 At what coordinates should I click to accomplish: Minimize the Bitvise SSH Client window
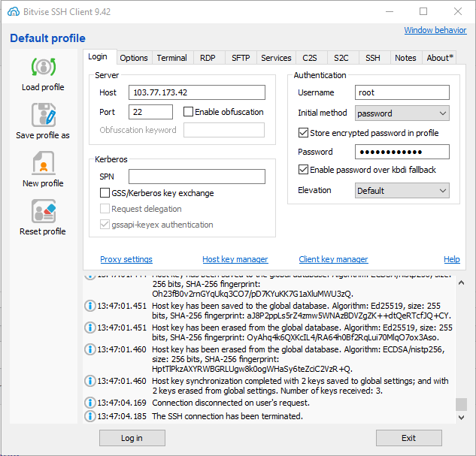coord(390,11)
